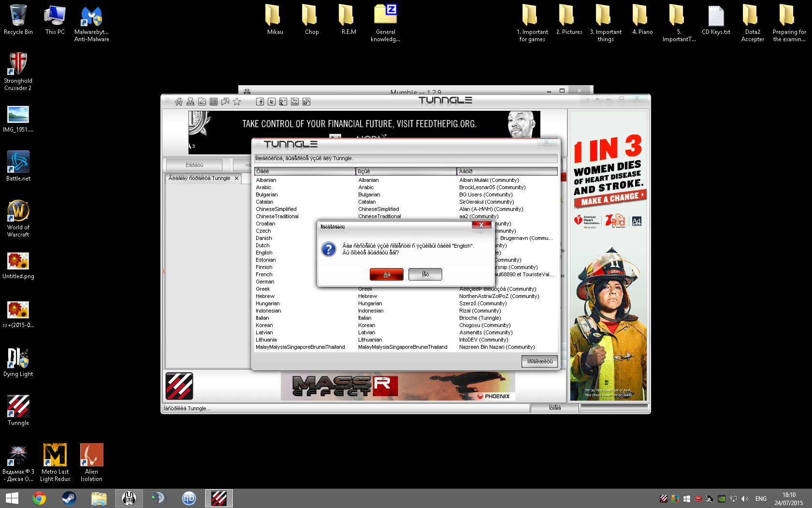Screen dimensions: 812x508
Task: Click author "IntoDEV (Community)"
Action: [x=483, y=340]
